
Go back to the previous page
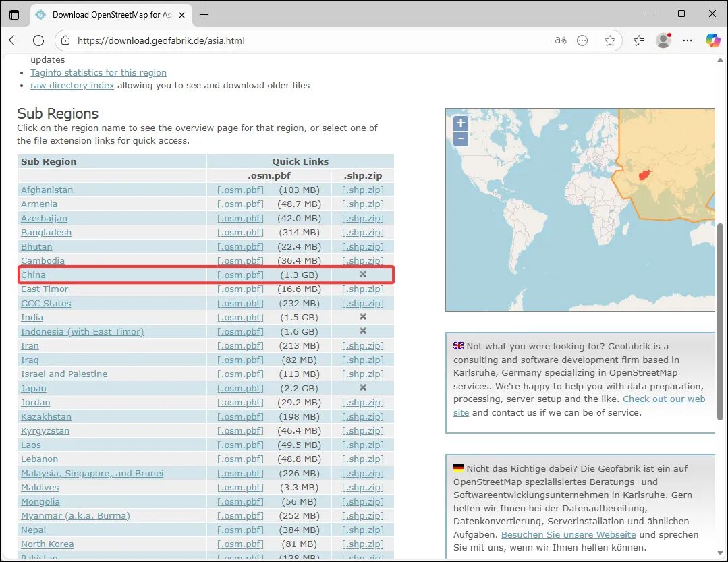coord(14,40)
